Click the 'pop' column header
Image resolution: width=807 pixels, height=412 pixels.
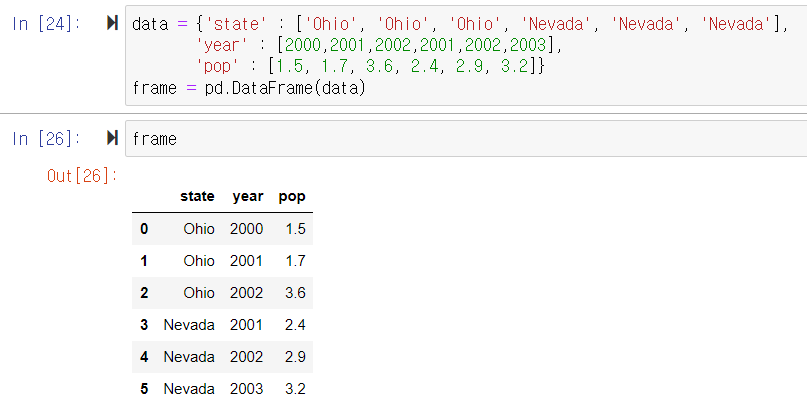click(292, 198)
